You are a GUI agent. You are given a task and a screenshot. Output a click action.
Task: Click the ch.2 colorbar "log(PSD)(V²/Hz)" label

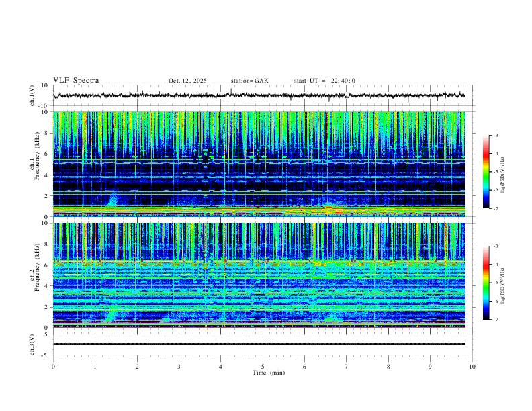503,285
